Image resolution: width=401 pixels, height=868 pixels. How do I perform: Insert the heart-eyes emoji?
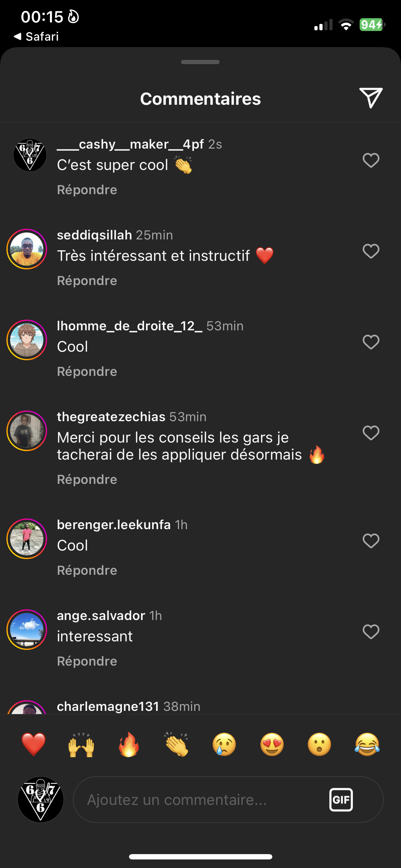[272, 744]
